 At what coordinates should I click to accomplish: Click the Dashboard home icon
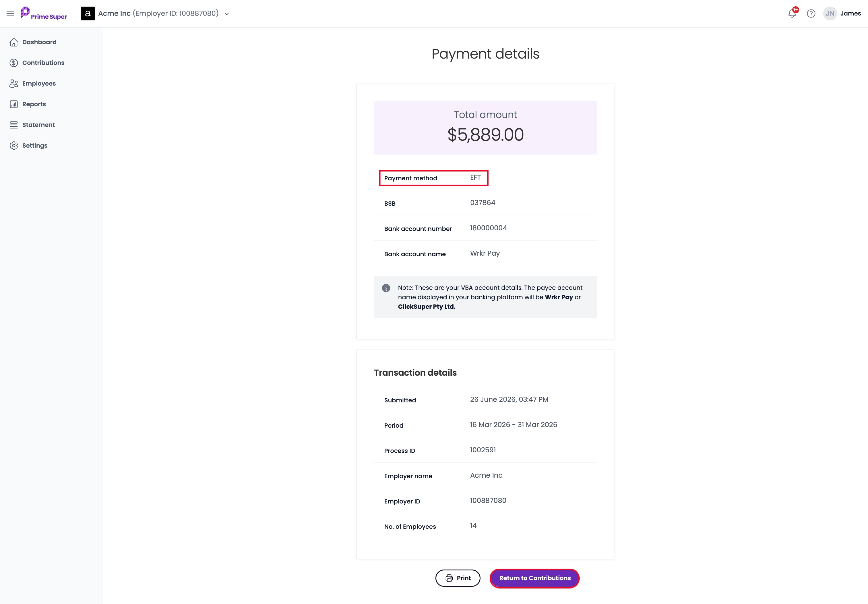[x=14, y=42]
